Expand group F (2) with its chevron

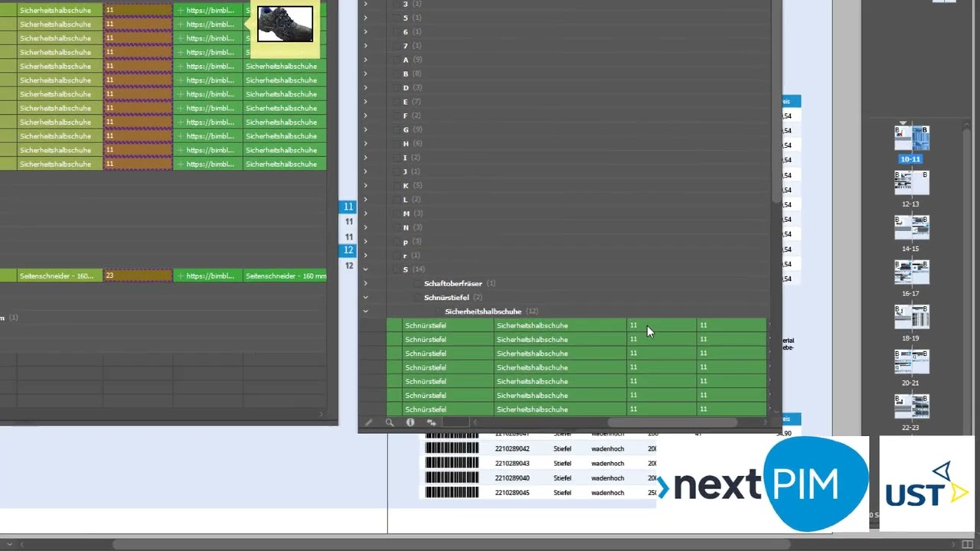(365, 116)
